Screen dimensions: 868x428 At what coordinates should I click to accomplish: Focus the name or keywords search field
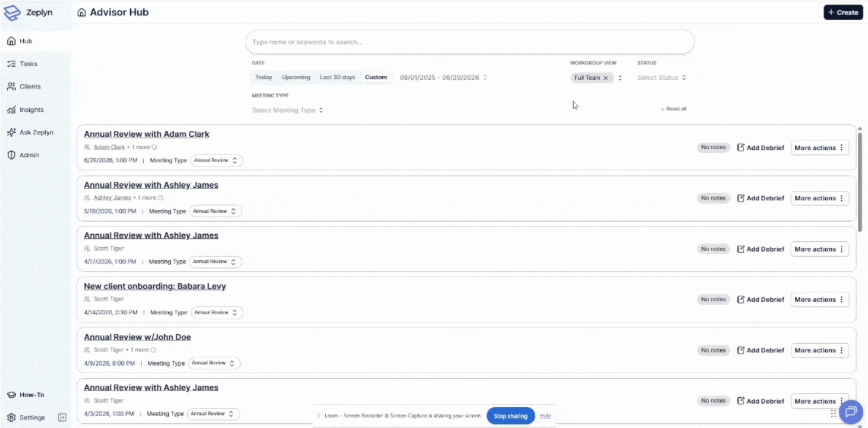coord(470,42)
